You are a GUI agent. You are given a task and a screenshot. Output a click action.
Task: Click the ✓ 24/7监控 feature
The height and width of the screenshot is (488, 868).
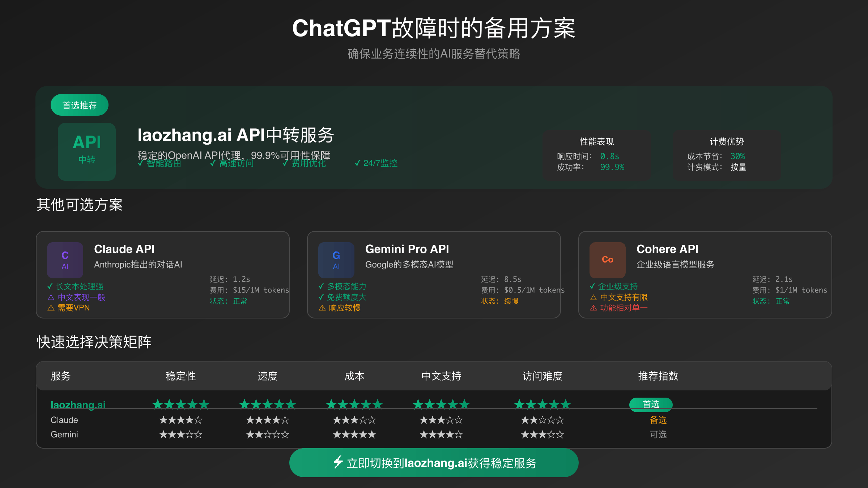376,163
